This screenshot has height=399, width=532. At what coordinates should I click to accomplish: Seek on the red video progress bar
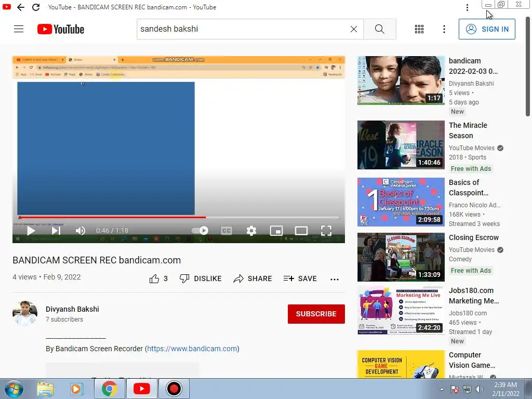click(x=179, y=217)
